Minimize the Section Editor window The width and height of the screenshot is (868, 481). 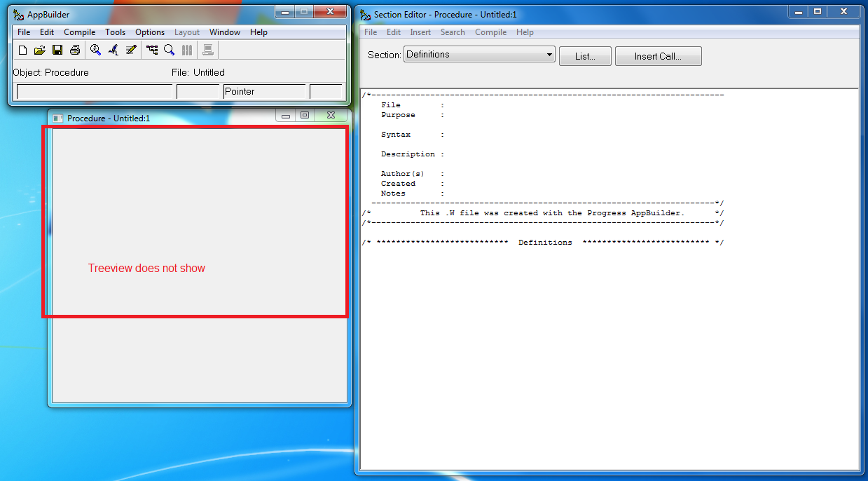[x=798, y=12]
